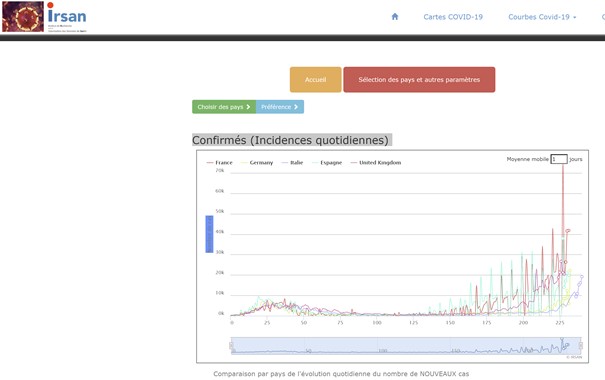
Task: Click the orange Accueil button
Action: tap(316, 79)
